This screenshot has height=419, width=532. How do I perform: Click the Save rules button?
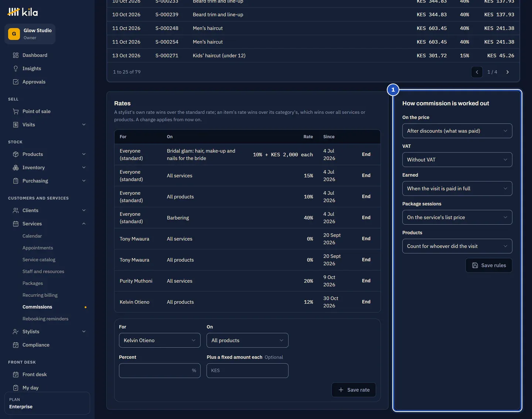click(489, 265)
